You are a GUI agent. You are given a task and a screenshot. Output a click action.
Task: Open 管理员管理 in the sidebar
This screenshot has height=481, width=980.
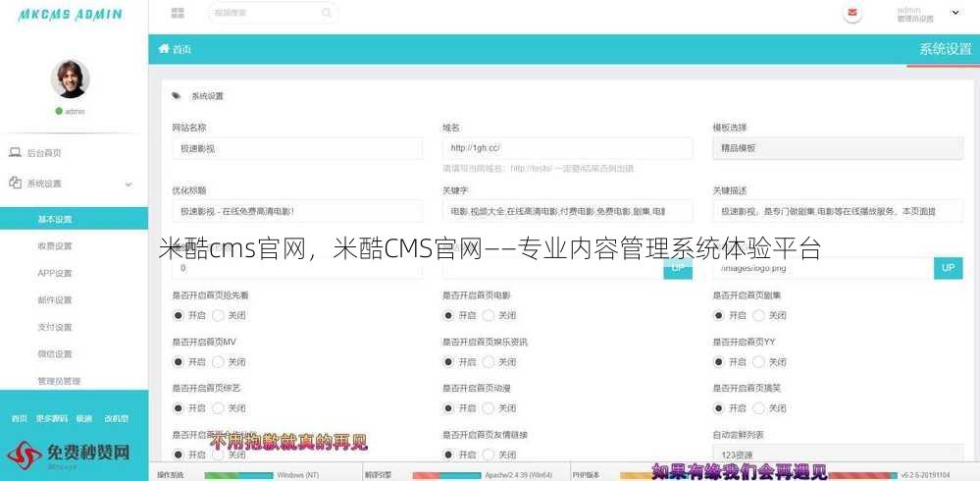[x=59, y=380]
